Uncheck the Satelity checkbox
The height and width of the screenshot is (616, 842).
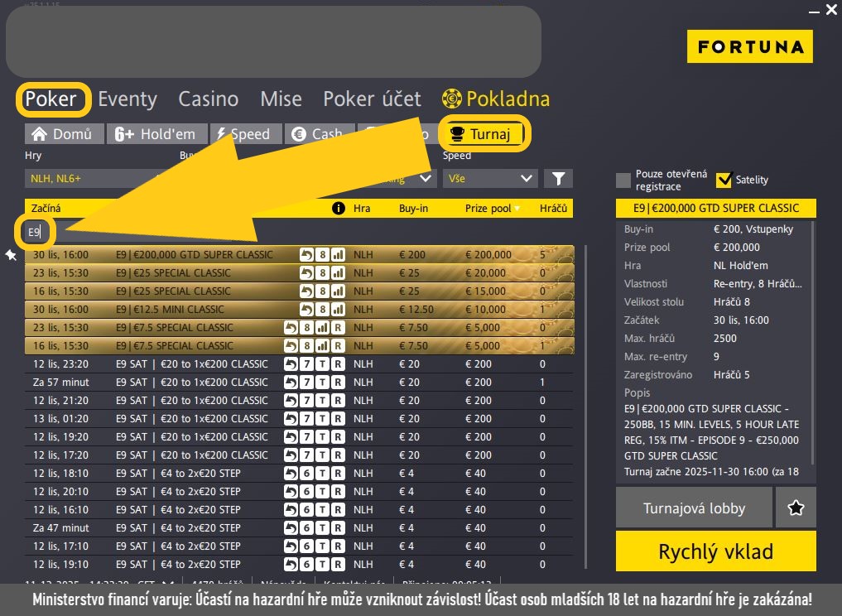pos(724,180)
